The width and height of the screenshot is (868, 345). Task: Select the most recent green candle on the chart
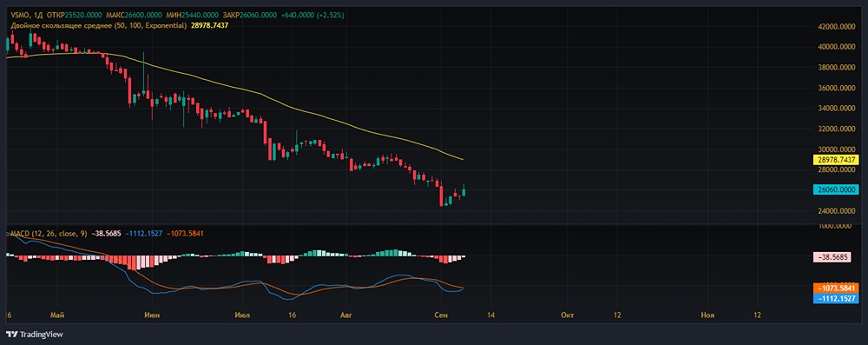tap(464, 192)
